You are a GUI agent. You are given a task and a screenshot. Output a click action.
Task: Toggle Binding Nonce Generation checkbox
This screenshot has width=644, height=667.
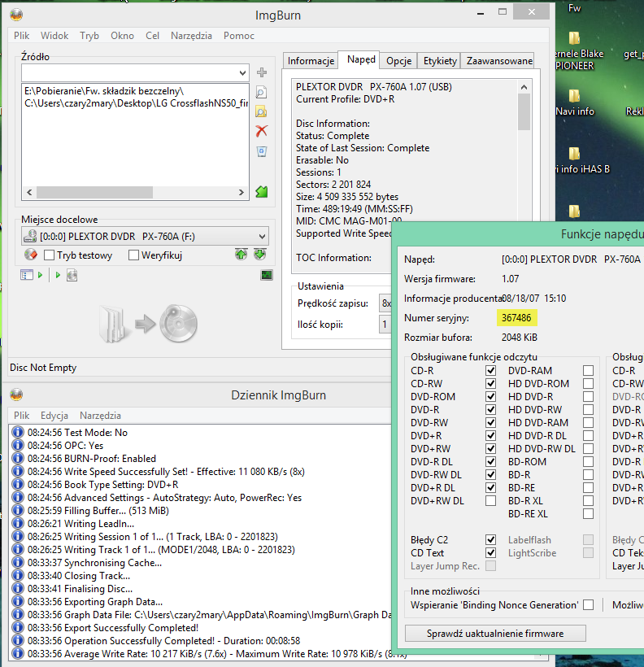[588, 605]
